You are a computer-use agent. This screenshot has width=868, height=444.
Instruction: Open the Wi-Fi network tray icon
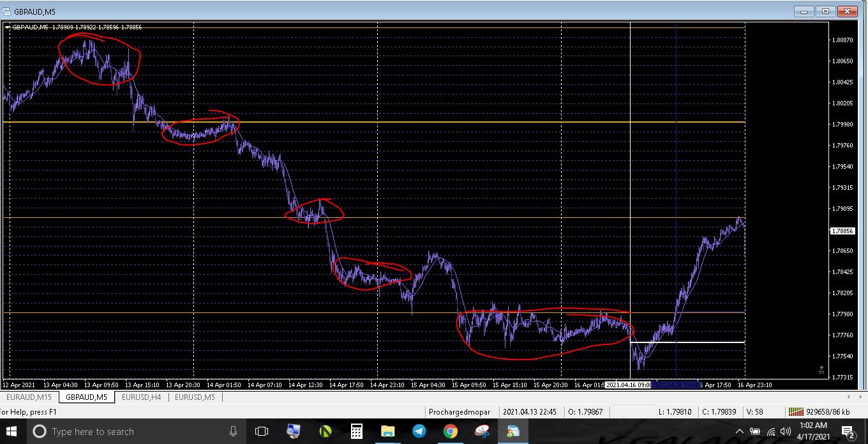pos(771,432)
